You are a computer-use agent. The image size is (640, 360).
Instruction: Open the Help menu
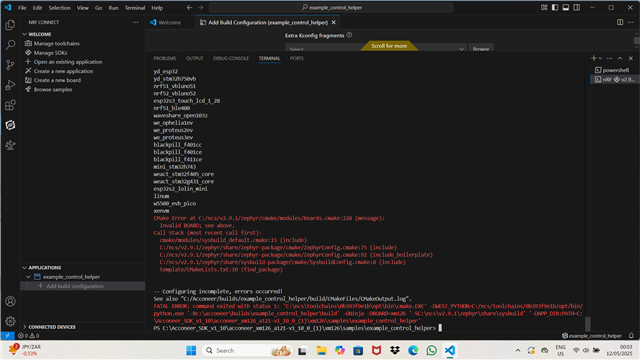(157, 8)
